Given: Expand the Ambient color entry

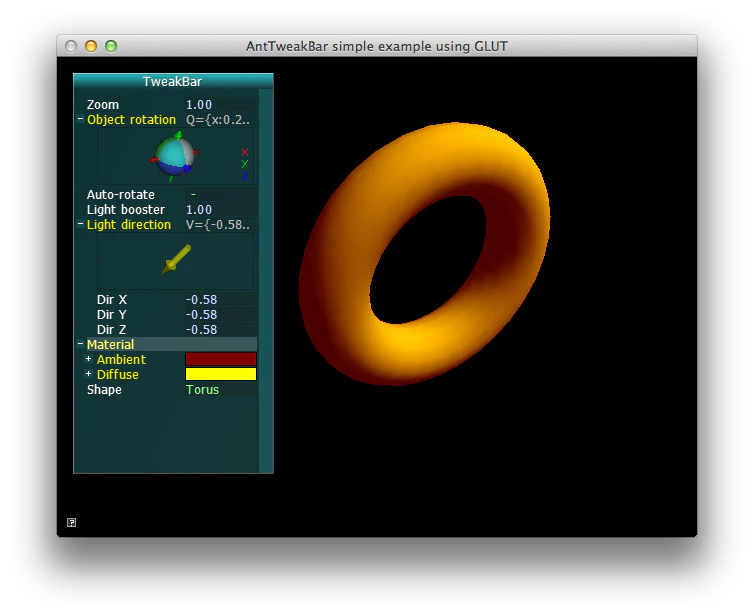Looking at the screenshot, I should [x=88, y=359].
